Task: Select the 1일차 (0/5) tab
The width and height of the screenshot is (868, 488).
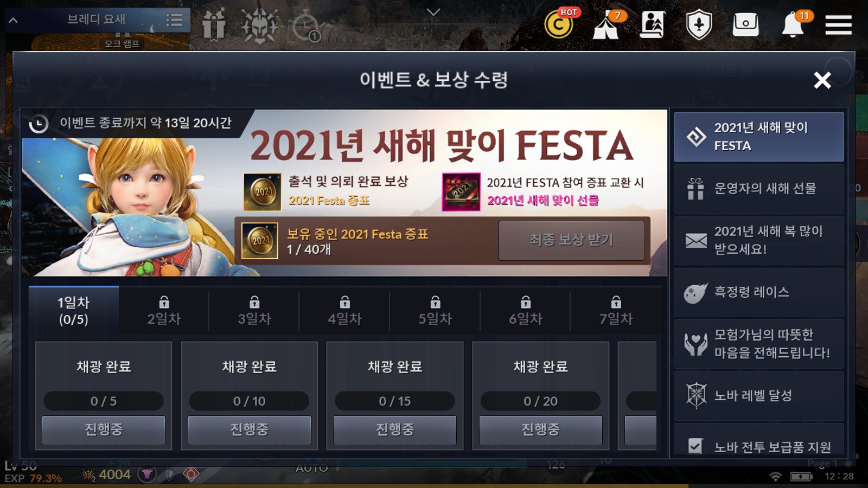Action: 74,311
